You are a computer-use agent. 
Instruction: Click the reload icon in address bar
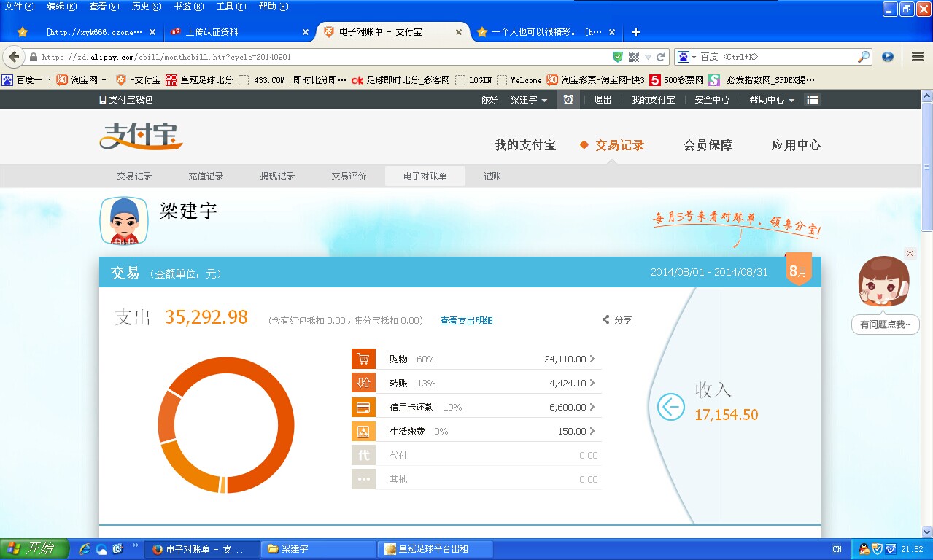click(x=661, y=57)
